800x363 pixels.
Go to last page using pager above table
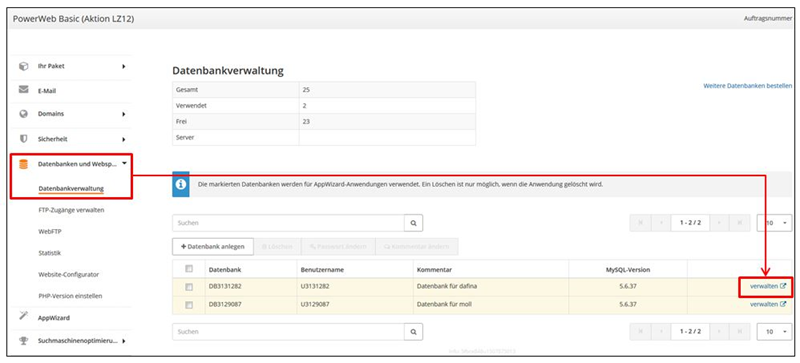740,223
